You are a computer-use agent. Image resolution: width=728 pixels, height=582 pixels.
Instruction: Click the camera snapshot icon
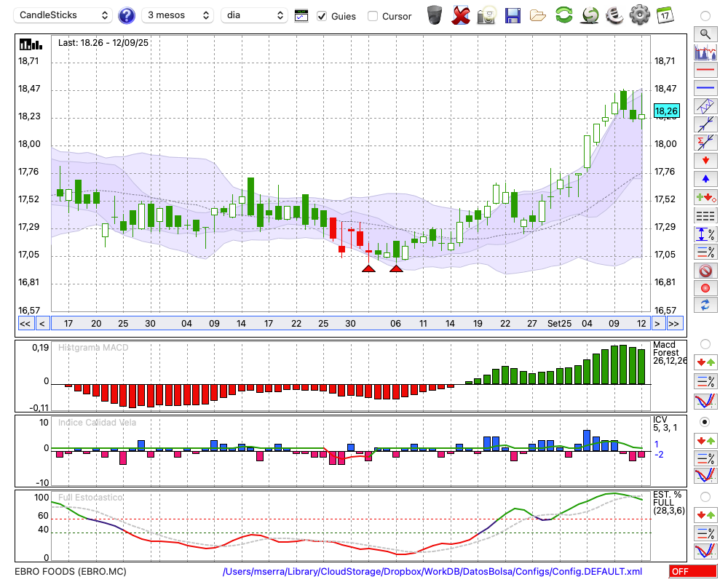pyautogui.click(x=486, y=15)
